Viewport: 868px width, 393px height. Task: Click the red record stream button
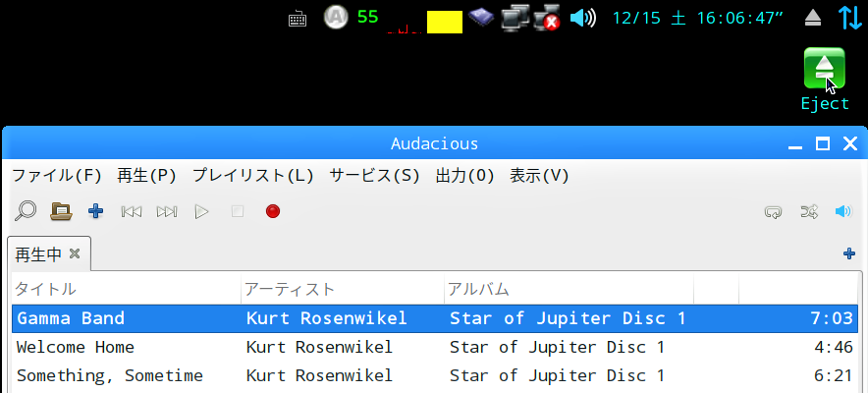coord(273,211)
